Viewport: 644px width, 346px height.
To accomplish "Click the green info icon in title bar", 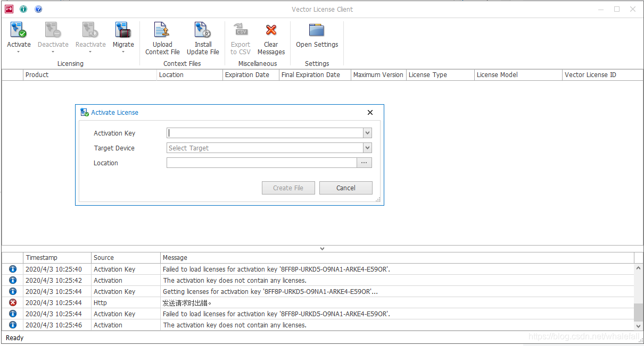I will point(23,9).
